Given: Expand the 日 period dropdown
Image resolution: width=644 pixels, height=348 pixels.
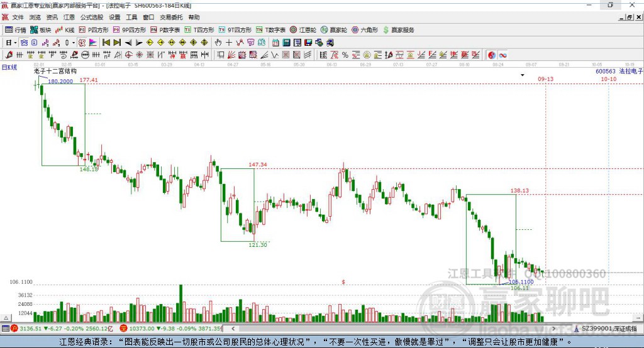Looking at the screenshot, I should [15, 43].
